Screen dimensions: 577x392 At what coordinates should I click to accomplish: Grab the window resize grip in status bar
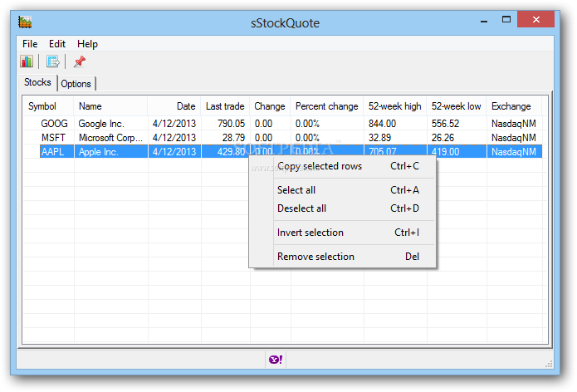[549, 364]
